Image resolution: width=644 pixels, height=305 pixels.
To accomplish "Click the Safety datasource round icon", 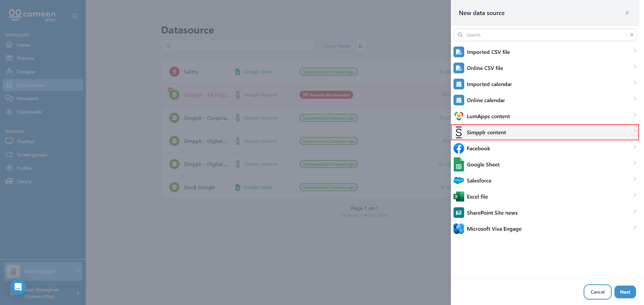I will (174, 72).
